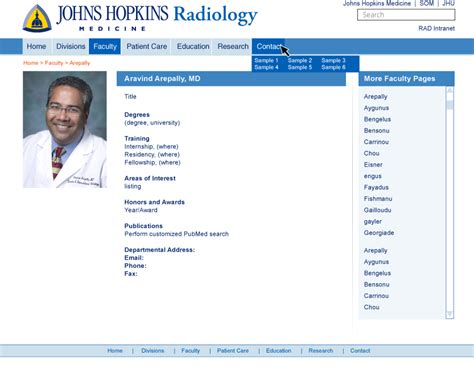Select the Training heading
Screen dimensions: 474x381
137,138
